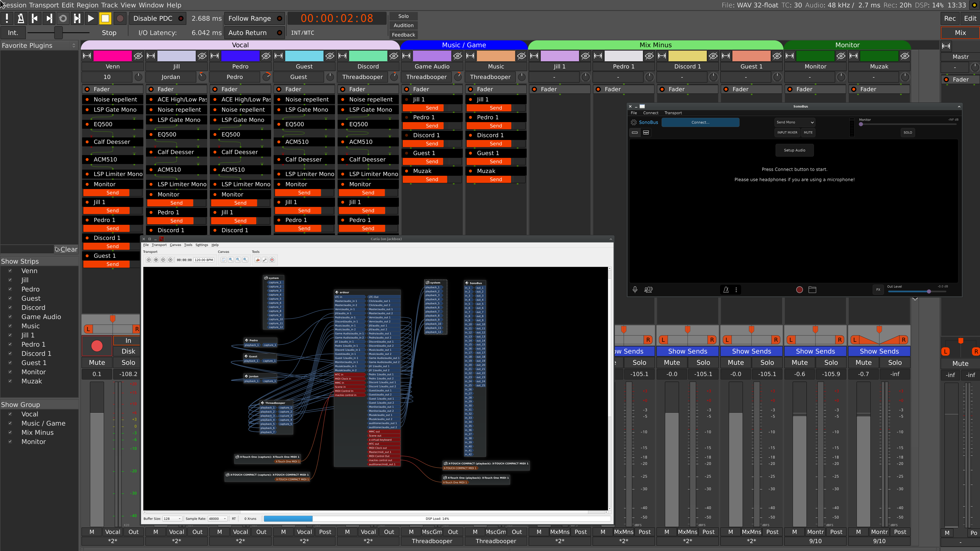Select the global record-arm circle in Ardour toolbar
This screenshot has width=980, height=551.
click(x=120, y=18)
